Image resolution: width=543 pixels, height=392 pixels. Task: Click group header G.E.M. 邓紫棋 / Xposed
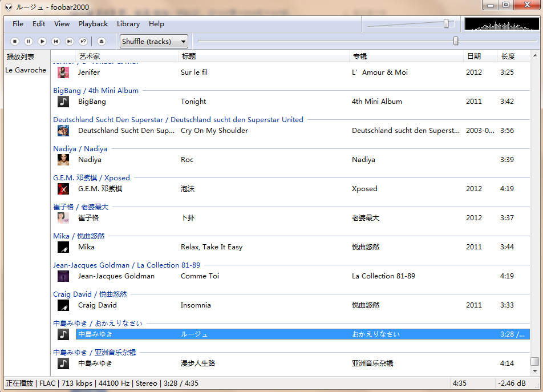(91, 178)
